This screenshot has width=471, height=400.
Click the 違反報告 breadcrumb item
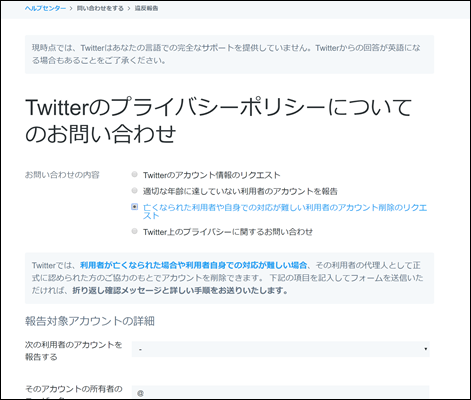point(146,8)
